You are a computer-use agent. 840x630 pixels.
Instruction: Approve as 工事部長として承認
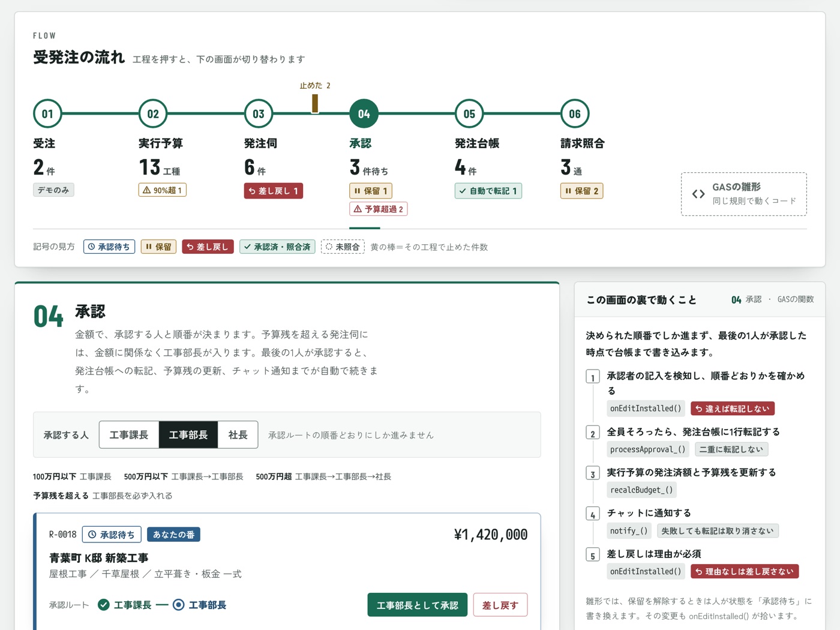click(x=418, y=605)
